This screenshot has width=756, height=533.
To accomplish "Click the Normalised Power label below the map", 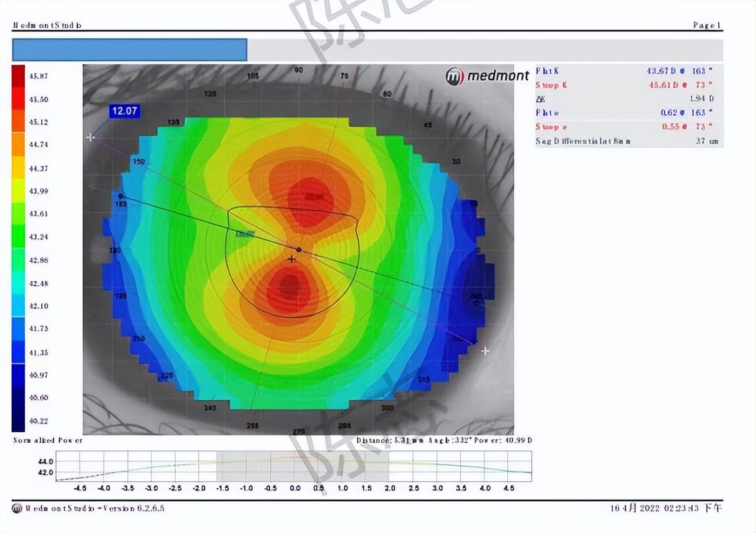I will (x=48, y=440).
